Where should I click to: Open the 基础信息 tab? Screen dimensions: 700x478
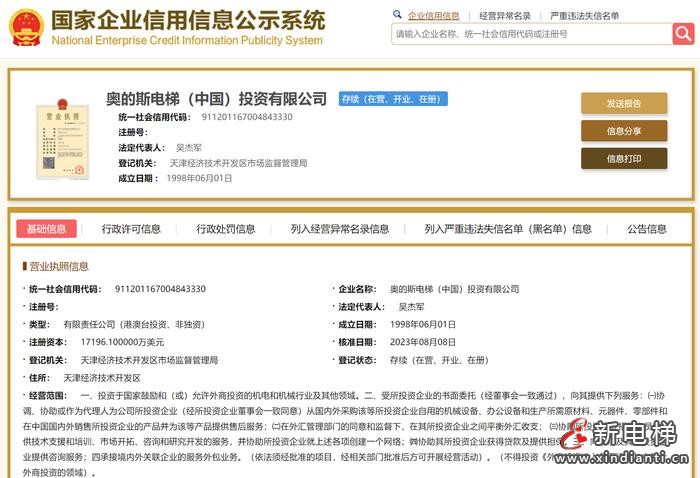click(x=46, y=229)
